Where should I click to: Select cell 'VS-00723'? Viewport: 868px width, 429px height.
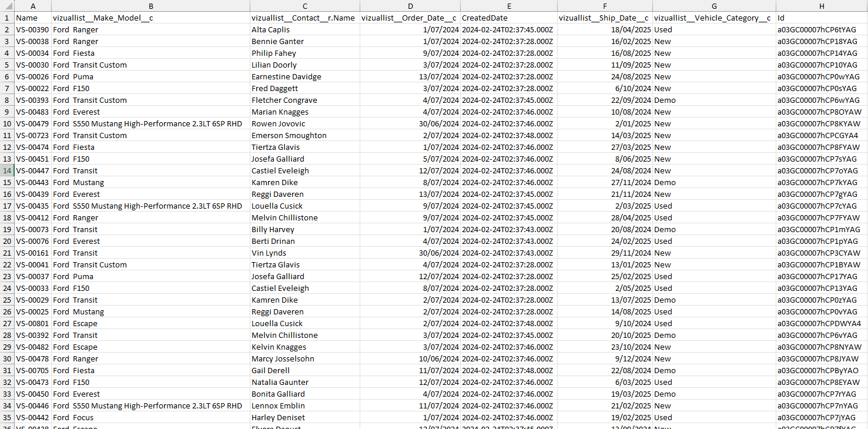click(33, 135)
